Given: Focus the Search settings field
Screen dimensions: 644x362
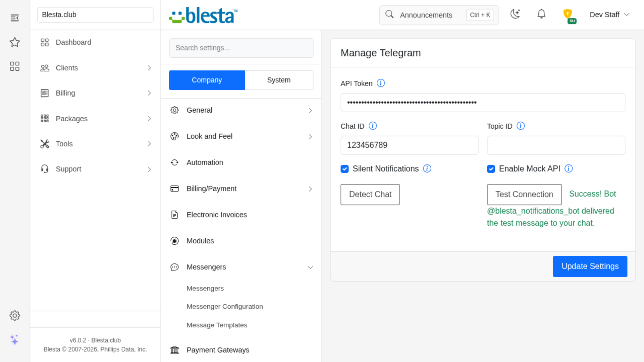Looking at the screenshot, I should pos(241,48).
